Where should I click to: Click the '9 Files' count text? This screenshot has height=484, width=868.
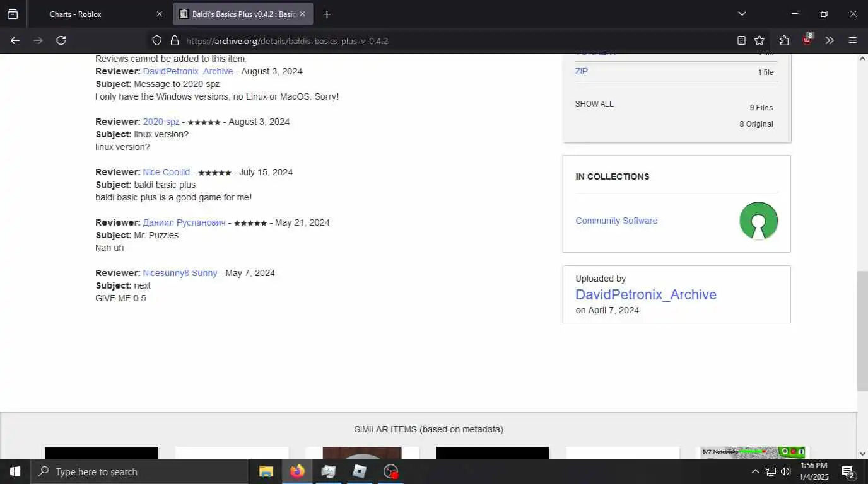tap(761, 108)
